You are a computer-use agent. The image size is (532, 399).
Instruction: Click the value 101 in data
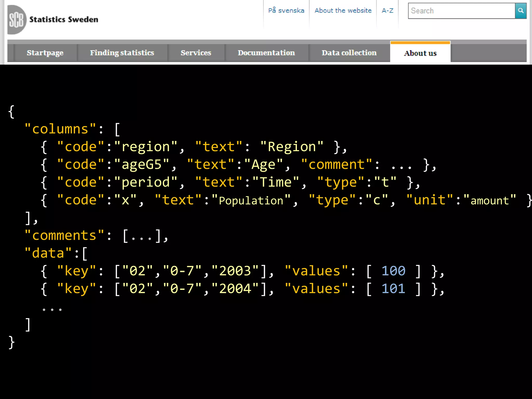tap(393, 289)
